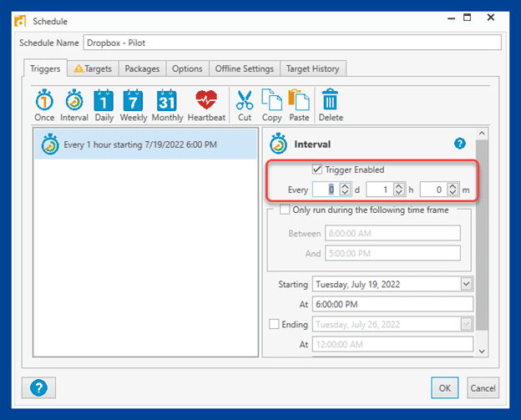Delete the selected trigger
Screen dimensions: 521x420
click(331, 105)
